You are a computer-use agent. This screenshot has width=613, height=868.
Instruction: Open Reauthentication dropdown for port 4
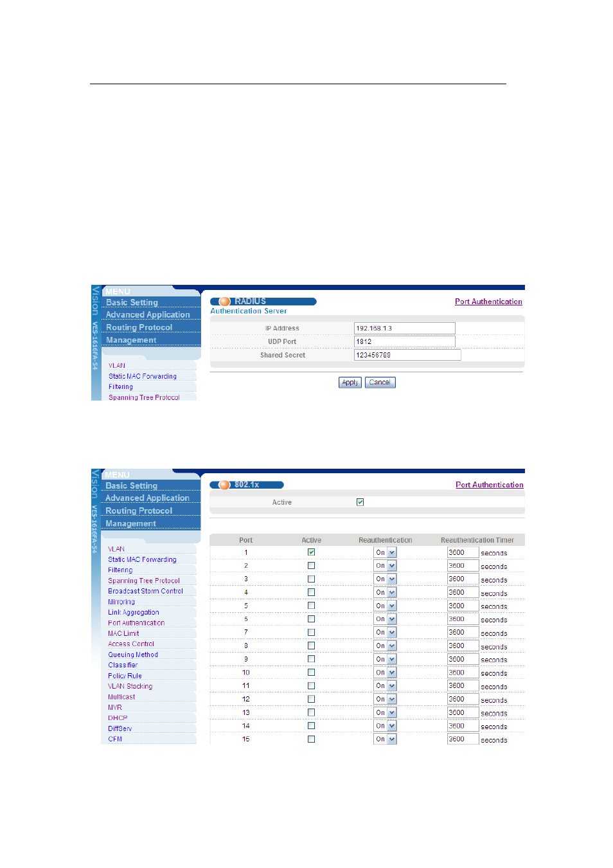pyautogui.click(x=386, y=592)
